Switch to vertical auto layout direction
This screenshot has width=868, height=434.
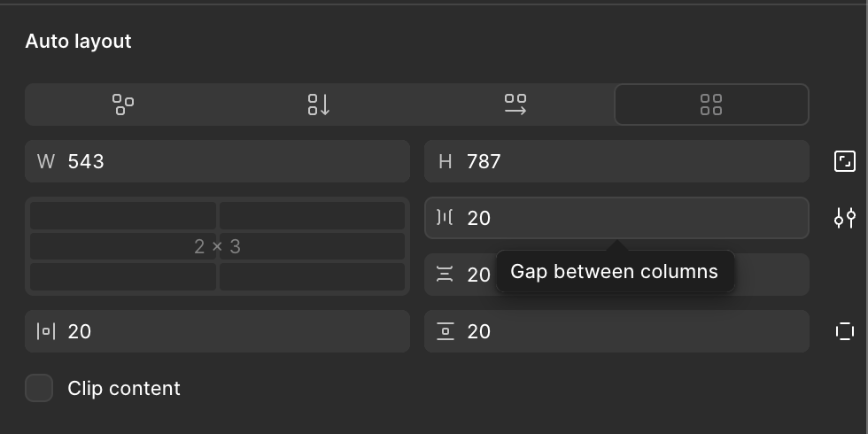[x=319, y=105]
